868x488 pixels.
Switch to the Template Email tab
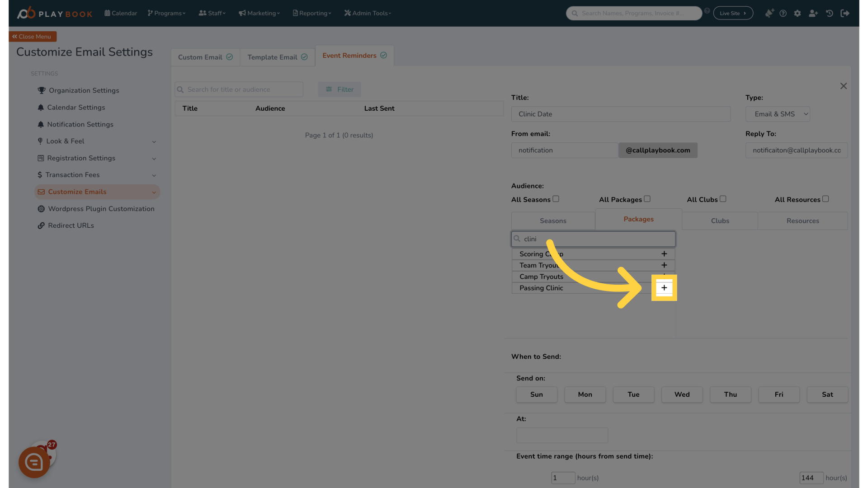click(272, 56)
